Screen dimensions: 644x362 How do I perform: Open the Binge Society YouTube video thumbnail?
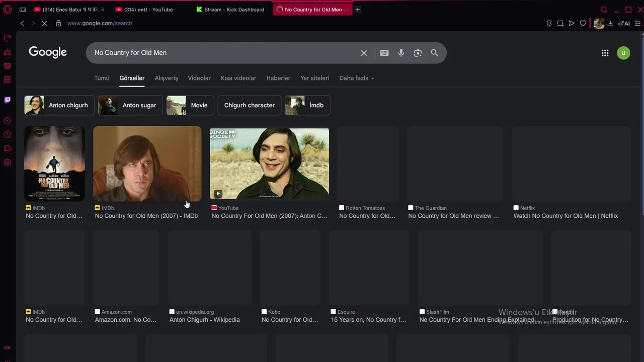[269, 164]
